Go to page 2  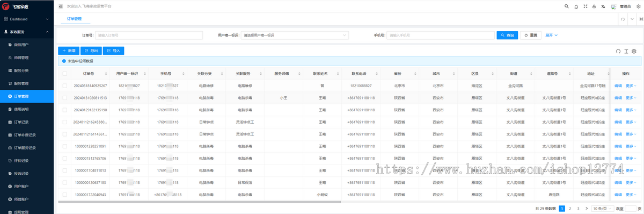(x=570, y=208)
